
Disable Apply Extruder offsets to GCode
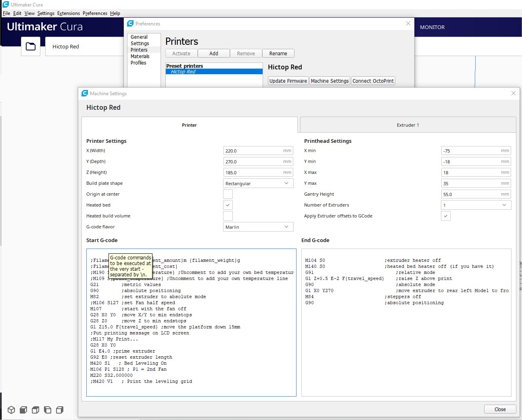point(445,216)
